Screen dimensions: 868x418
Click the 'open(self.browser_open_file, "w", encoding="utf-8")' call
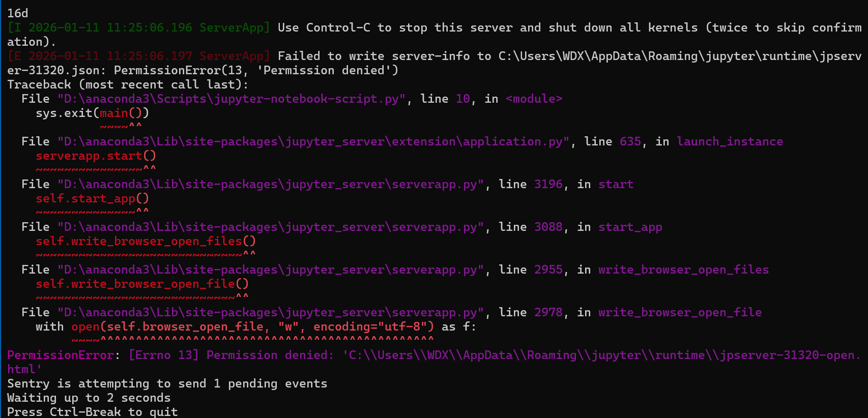[253, 326]
